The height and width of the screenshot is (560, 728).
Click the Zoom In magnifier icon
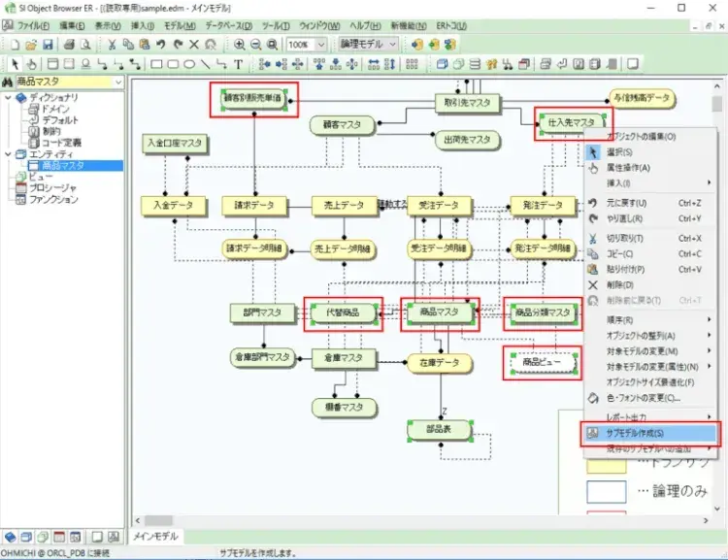click(x=239, y=45)
